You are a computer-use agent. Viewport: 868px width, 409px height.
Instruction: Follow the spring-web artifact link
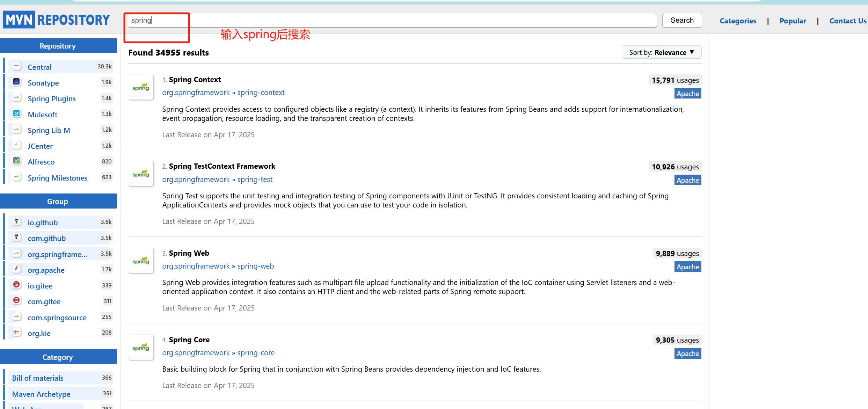click(x=256, y=266)
